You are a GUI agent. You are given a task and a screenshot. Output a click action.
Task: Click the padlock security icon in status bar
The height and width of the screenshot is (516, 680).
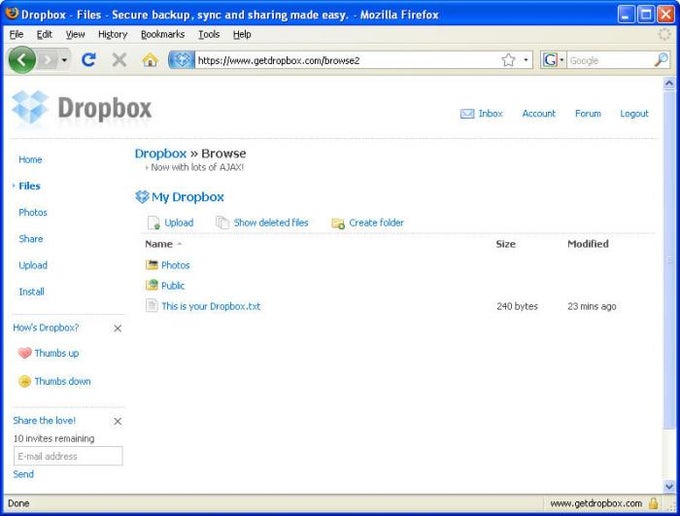tap(653, 503)
